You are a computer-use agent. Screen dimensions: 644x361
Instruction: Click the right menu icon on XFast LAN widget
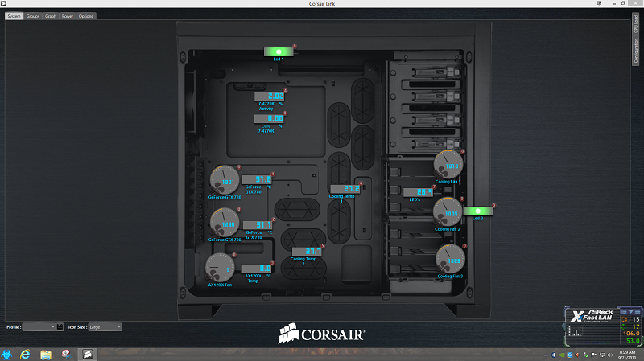[x=638, y=312]
